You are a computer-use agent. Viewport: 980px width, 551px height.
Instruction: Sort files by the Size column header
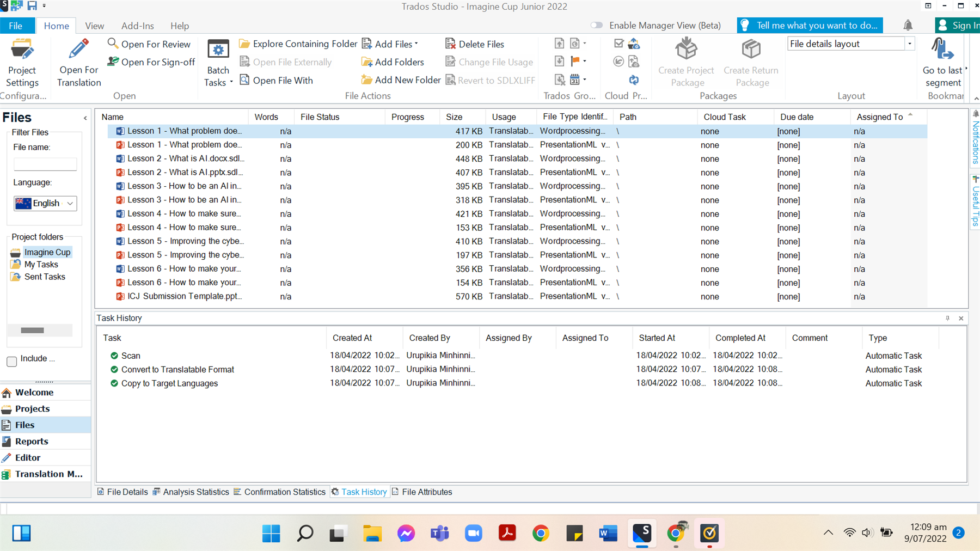coord(462,117)
